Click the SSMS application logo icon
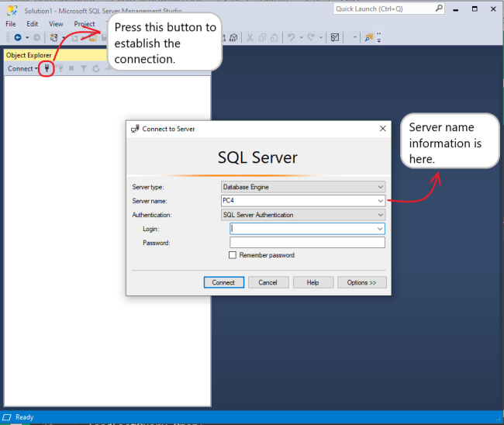 pos(12,10)
